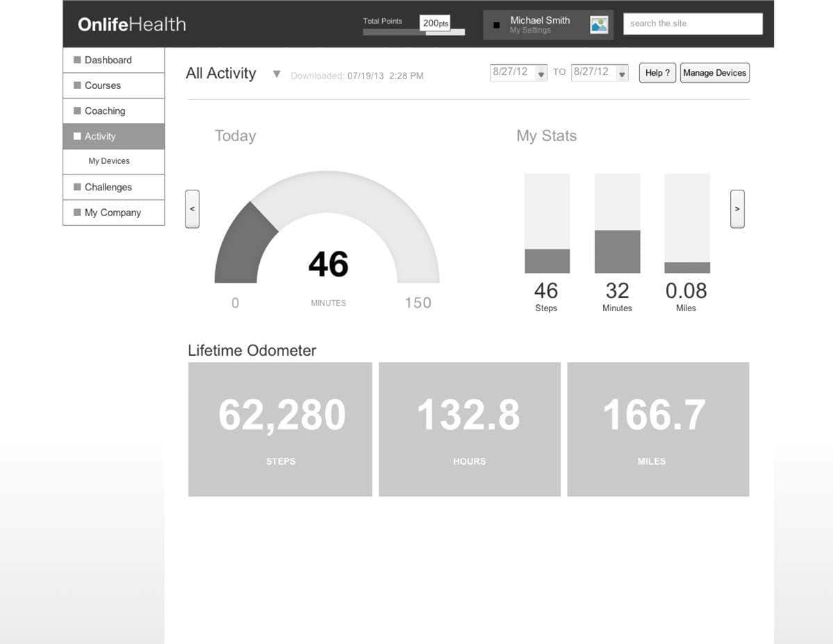The height and width of the screenshot is (644, 833).
Task: Navigate to Challenges in sidebar
Action: point(114,187)
